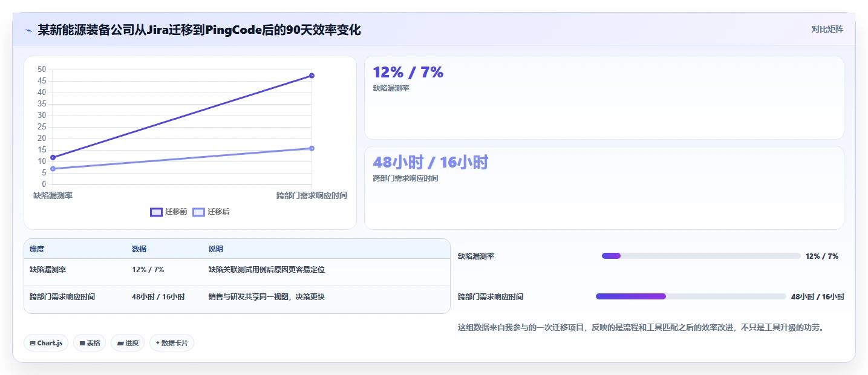Click the 缺陷漏测率 progress bar

coord(701,256)
